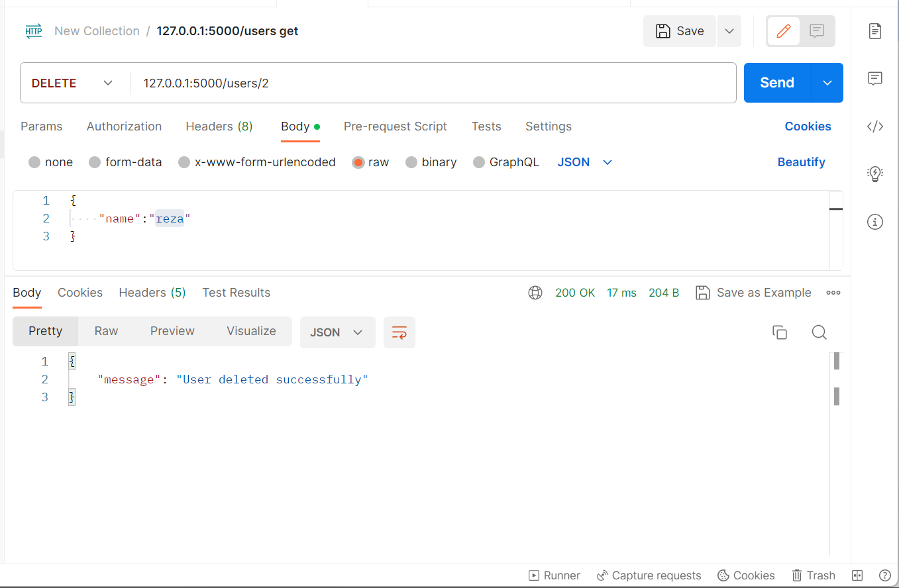The height and width of the screenshot is (588, 899).
Task: Open Cookies from the status bar
Action: pos(746,575)
